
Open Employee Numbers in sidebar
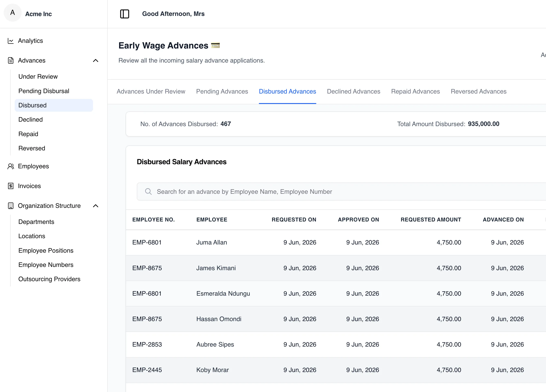pyautogui.click(x=46, y=265)
